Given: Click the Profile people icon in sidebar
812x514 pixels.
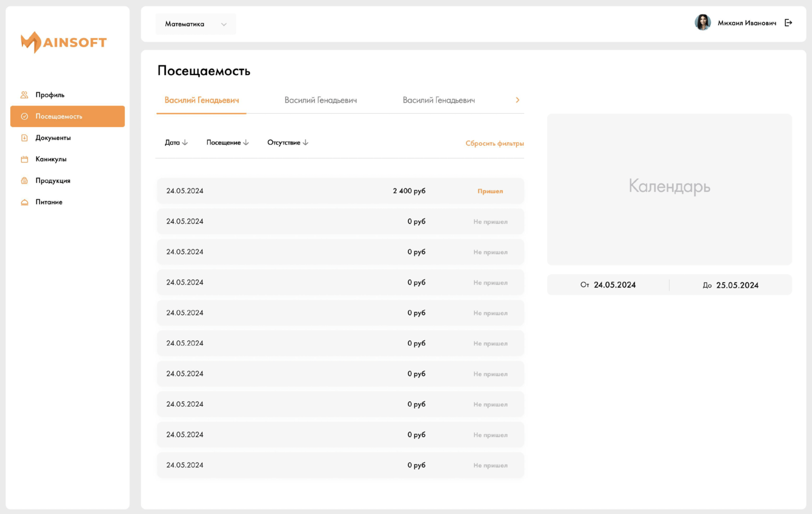Looking at the screenshot, I should point(24,95).
